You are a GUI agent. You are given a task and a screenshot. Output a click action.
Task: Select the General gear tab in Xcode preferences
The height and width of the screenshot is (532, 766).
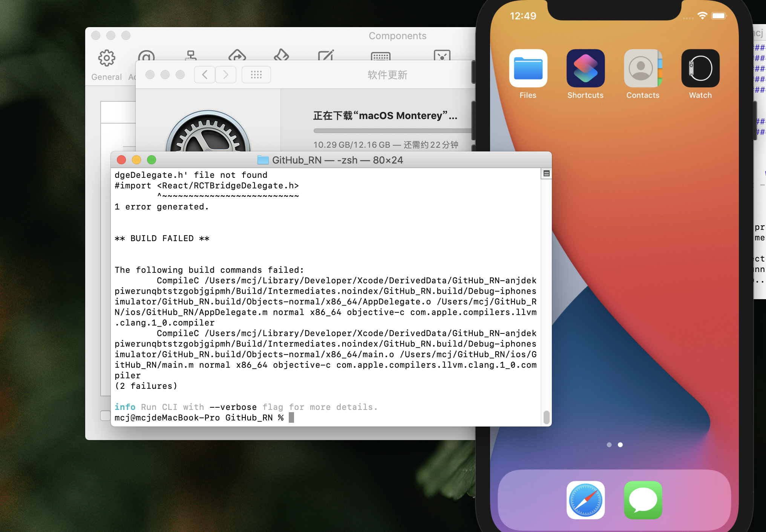point(107,58)
